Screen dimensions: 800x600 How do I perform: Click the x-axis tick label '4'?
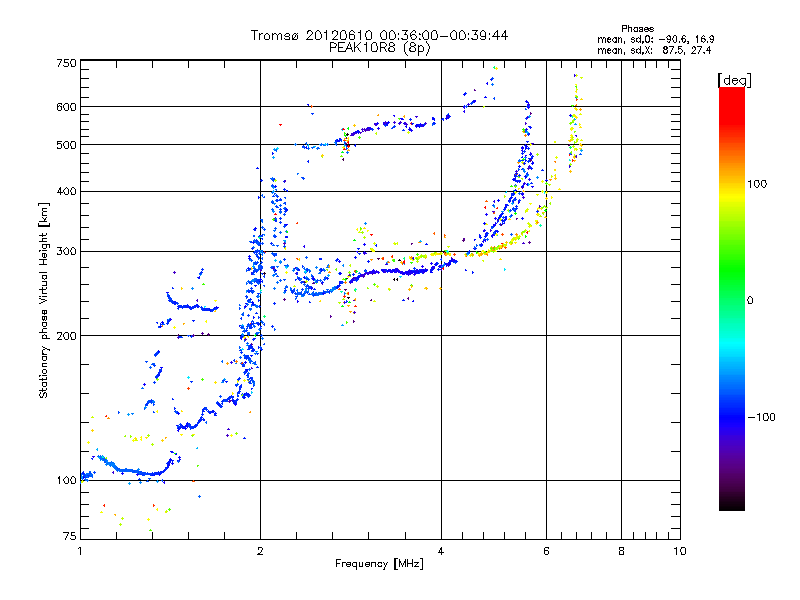pyautogui.click(x=441, y=551)
